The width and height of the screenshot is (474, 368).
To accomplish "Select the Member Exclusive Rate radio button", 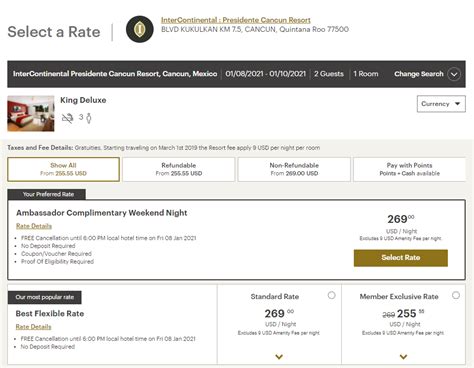I will (456, 295).
